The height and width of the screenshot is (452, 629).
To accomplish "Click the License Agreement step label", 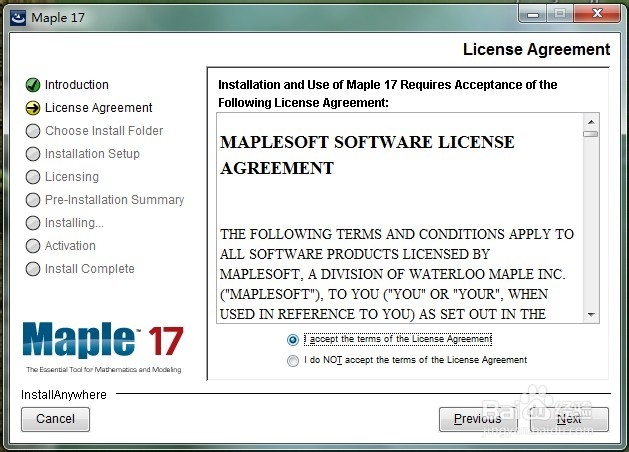I will click(x=99, y=108).
